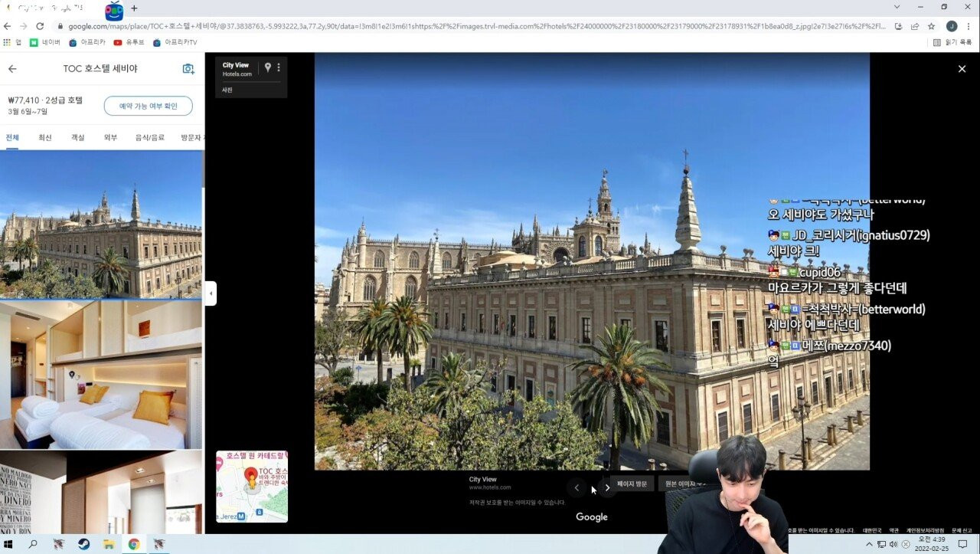Screen dimensions: 980x554
Task: Close the photo viewer with X
Action: pos(962,69)
